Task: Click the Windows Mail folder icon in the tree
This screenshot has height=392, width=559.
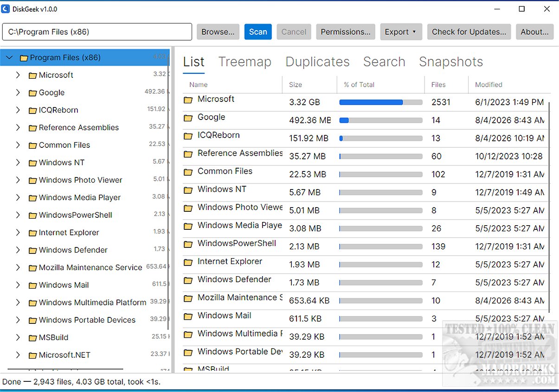Action: click(x=32, y=285)
